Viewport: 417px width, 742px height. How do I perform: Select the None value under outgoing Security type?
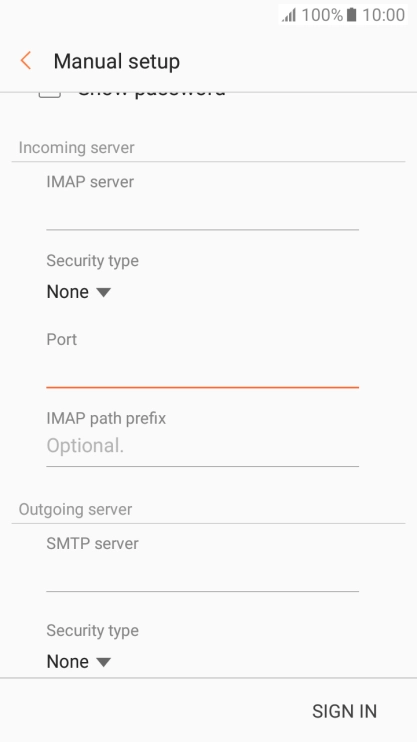(68, 661)
